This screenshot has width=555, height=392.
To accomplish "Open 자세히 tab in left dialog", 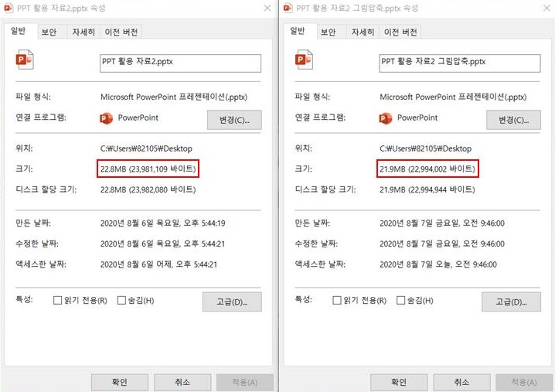I will click(x=83, y=32).
